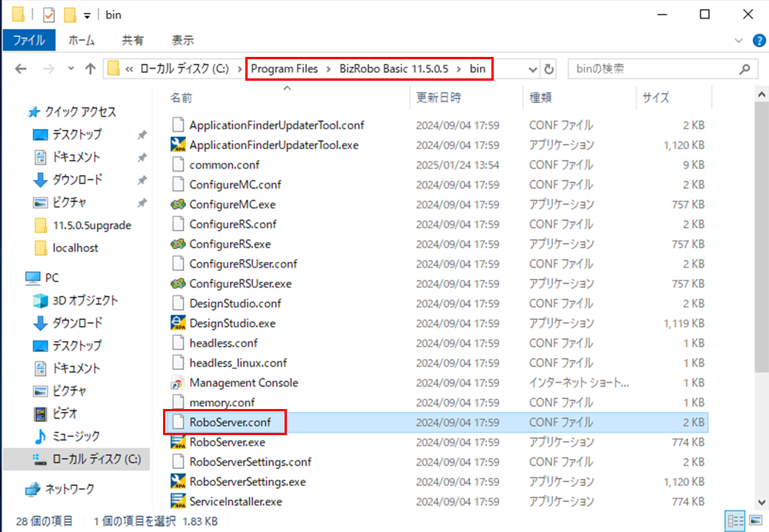Sort by 更新日時 column header

(467, 98)
